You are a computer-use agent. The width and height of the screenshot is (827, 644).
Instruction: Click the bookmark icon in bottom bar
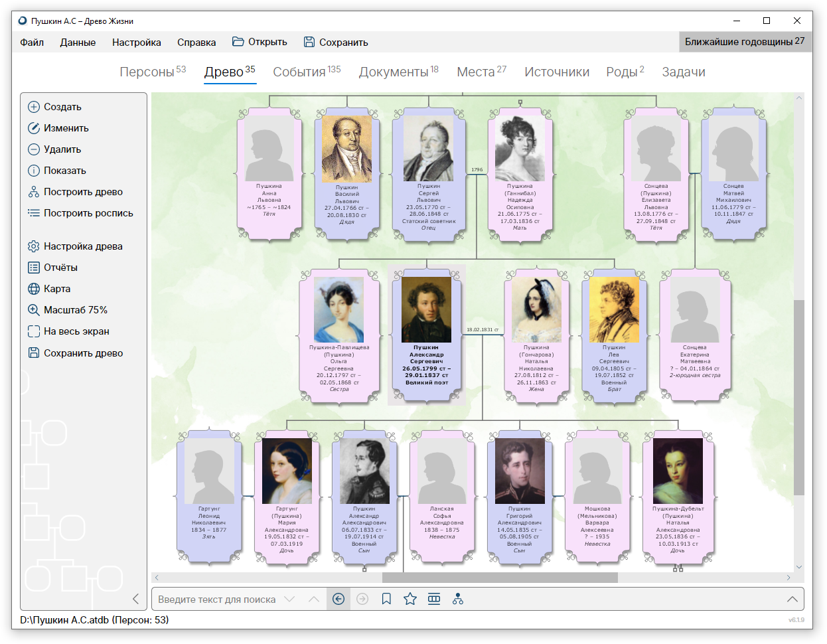(386, 599)
